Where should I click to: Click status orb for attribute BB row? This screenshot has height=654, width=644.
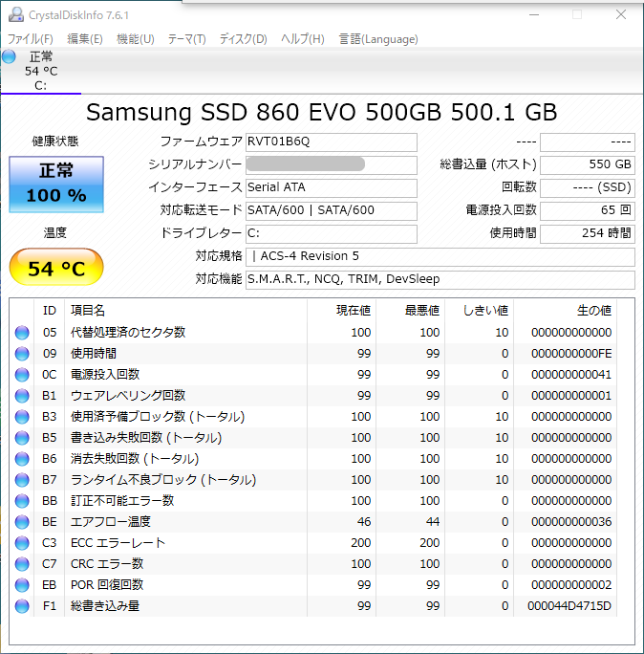[22, 500]
